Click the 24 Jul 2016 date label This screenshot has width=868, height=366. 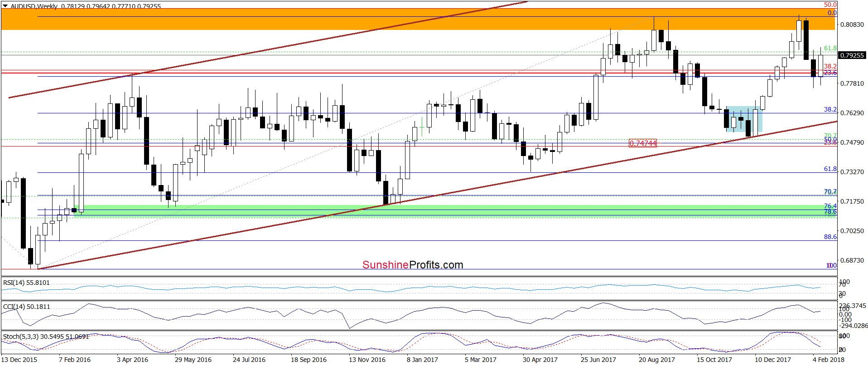(x=249, y=360)
